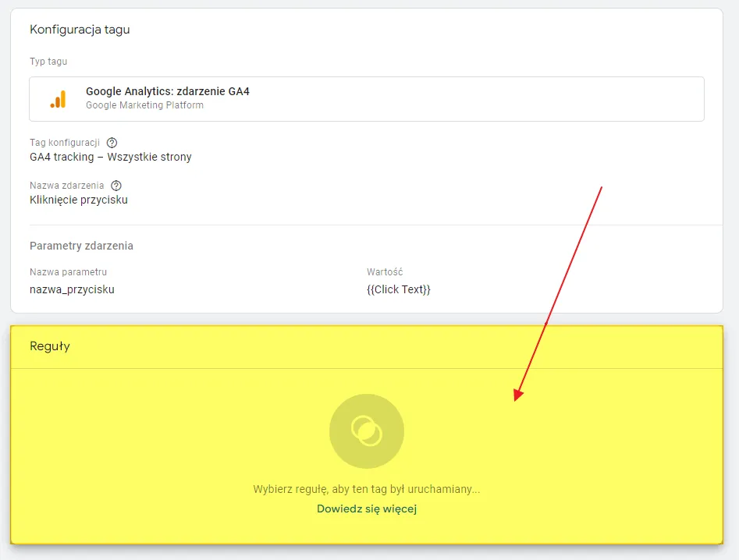Image resolution: width=739 pixels, height=560 pixels.
Task: Click the Wybierz regułę placeholder text
Action: pyautogui.click(x=367, y=489)
